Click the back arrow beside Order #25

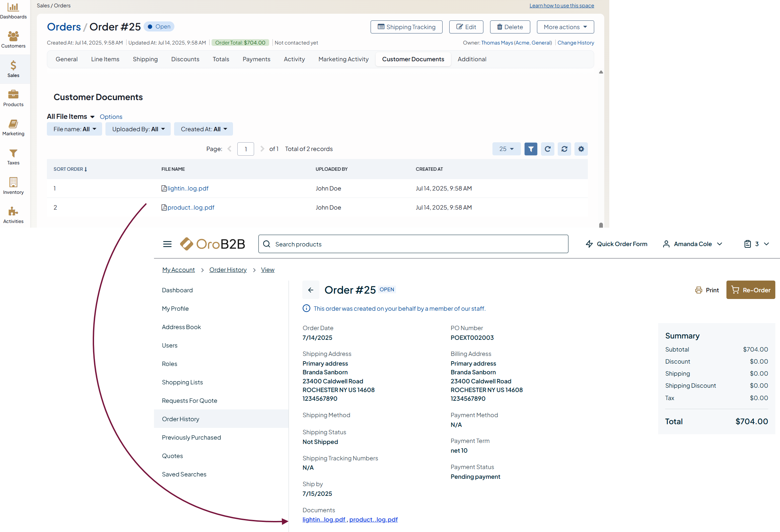tap(310, 290)
